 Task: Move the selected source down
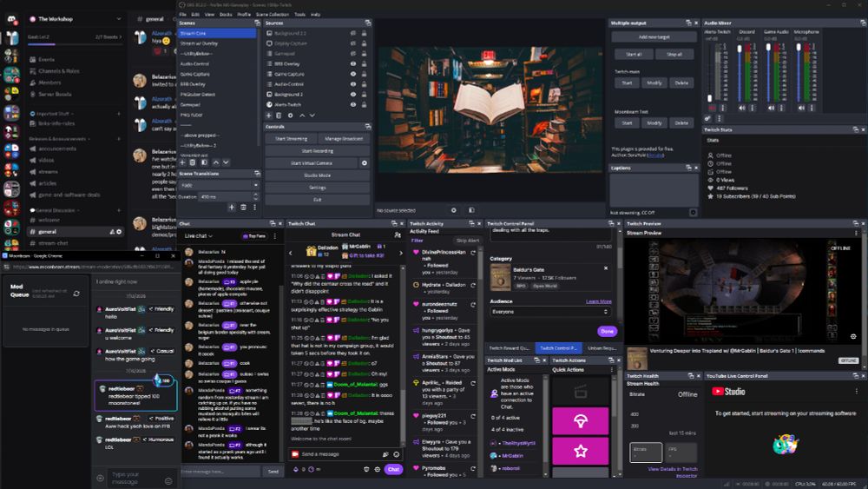click(x=312, y=116)
